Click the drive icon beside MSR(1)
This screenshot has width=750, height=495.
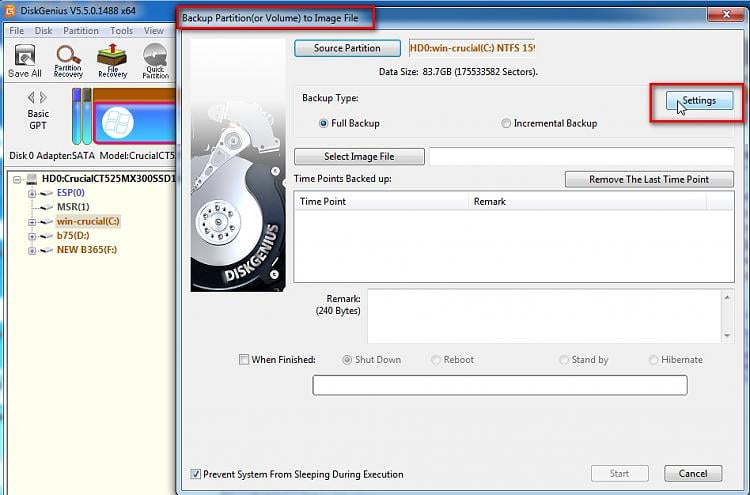[46, 208]
